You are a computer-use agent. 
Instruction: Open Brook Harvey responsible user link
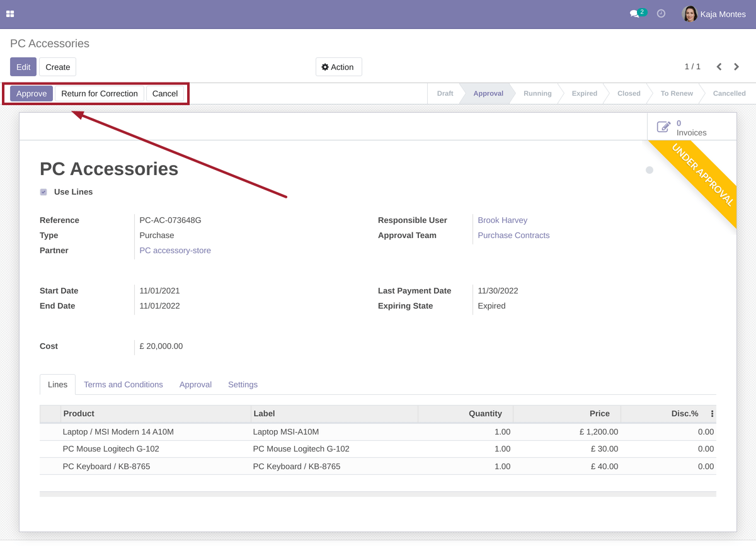(x=502, y=220)
